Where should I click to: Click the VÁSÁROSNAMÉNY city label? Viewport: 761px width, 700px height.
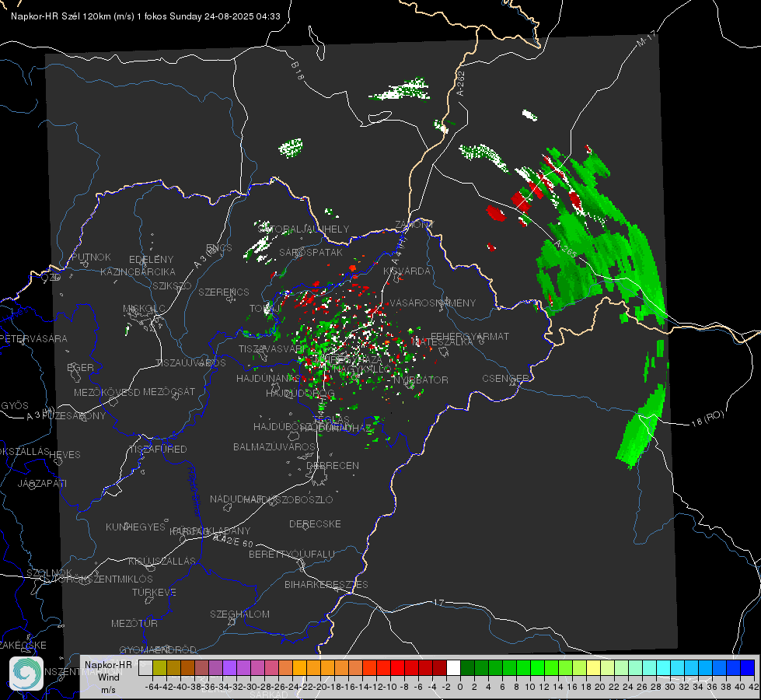click(433, 303)
